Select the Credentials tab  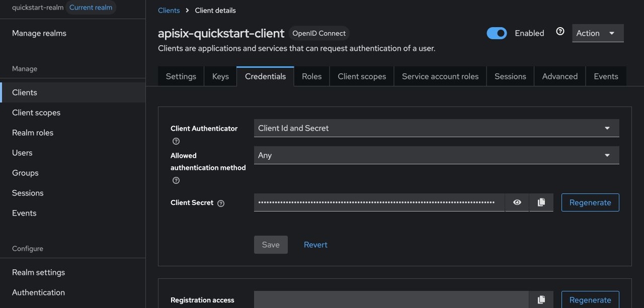265,76
